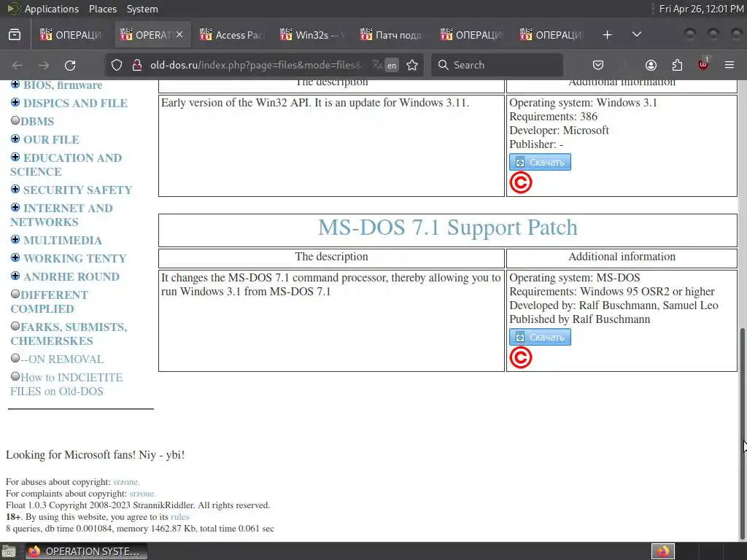Expand the ANDRHE ROUND category
747x560 pixels.
(x=15, y=276)
